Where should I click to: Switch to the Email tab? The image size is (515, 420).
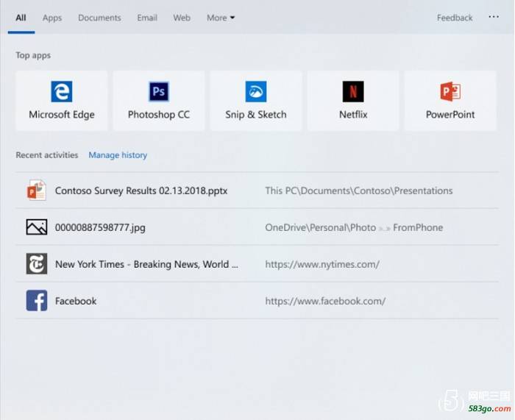[x=147, y=18]
